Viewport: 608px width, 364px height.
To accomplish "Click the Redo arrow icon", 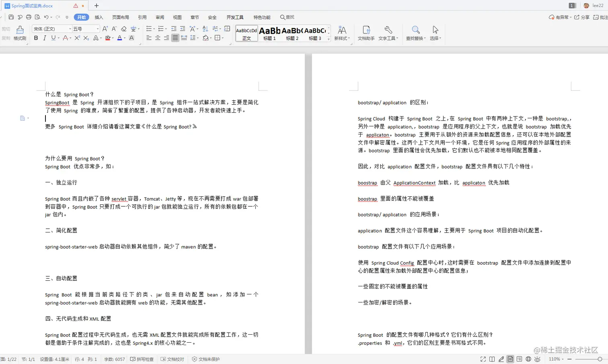I will 58,17.
